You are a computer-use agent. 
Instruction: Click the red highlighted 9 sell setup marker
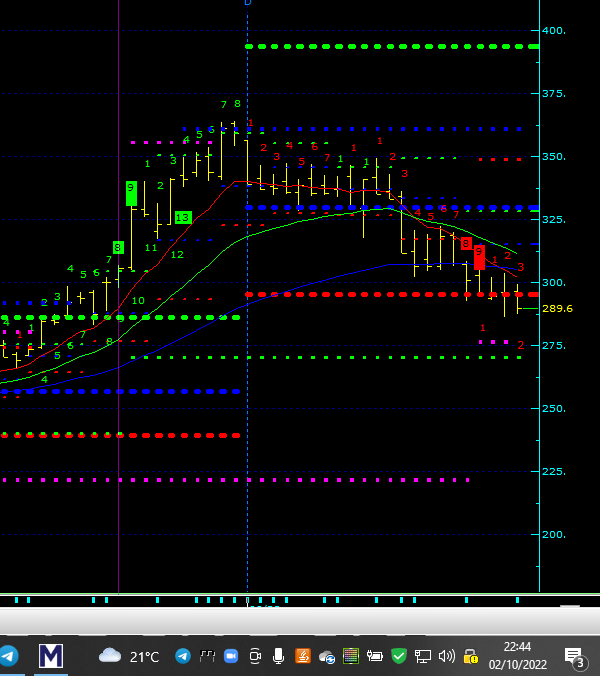[x=479, y=257]
